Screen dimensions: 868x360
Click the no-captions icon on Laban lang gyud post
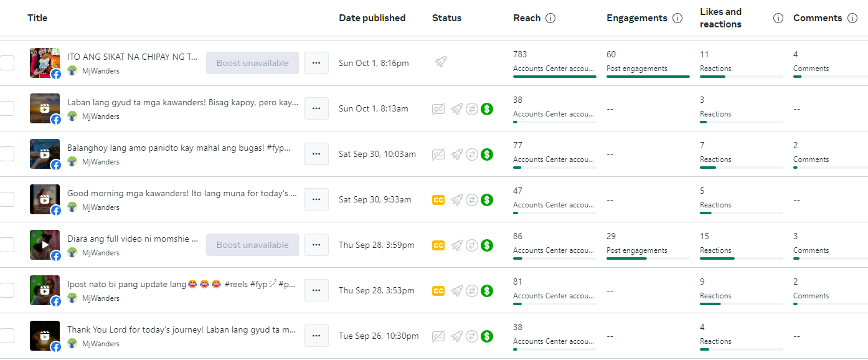click(438, 108)
